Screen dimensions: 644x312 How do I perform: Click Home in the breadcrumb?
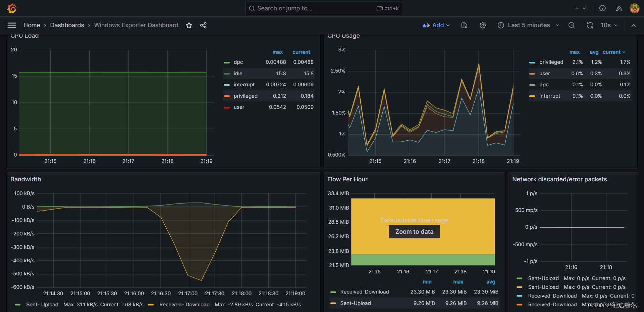pyautogui.click(x=32, y=25)
